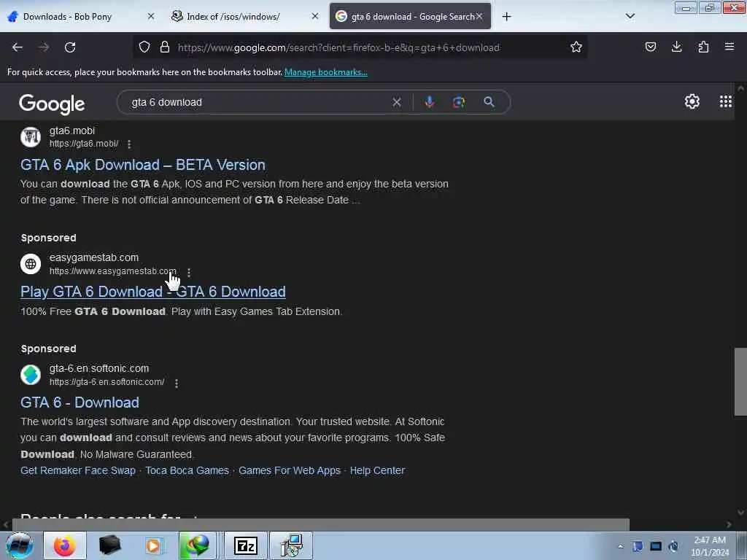Click the monitor icon in the system tray
This screenshot has height=560, width=747.
tap(656, 546)
